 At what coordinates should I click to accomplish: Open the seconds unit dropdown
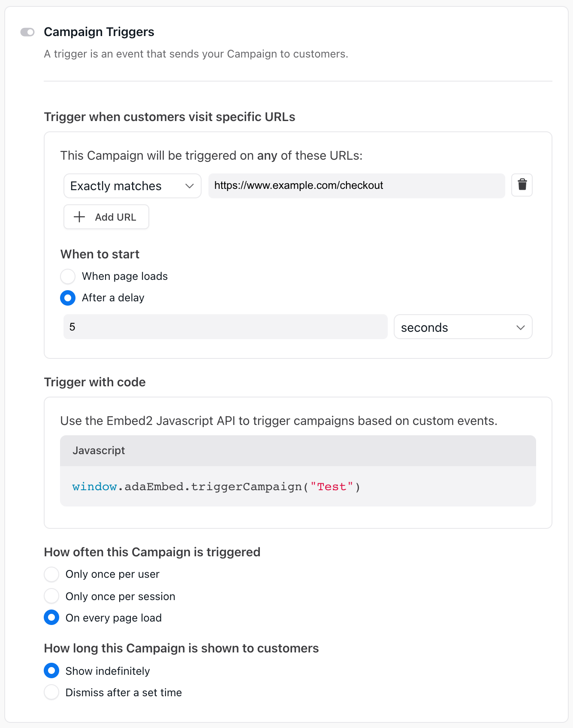click(x=463, y=327)
